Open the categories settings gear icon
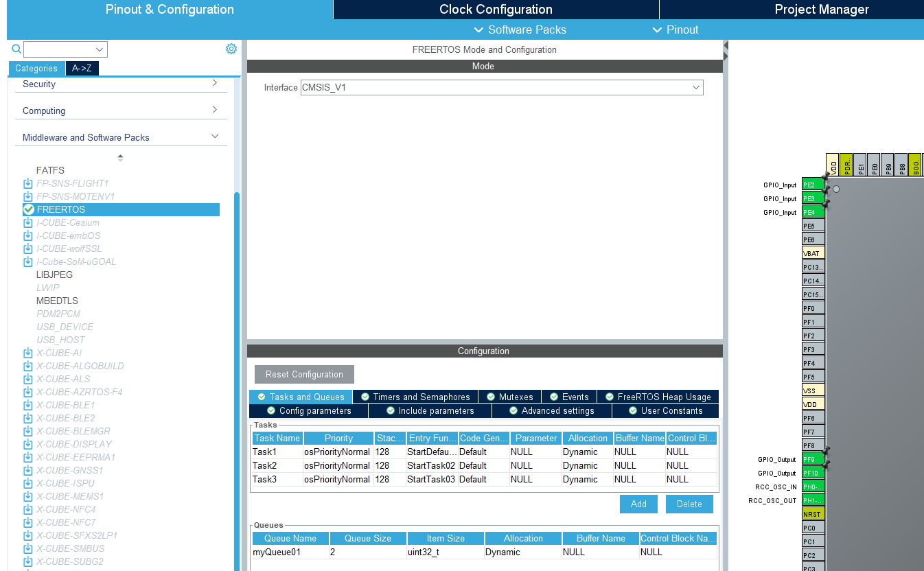The height and width of the screenshot is (571, 924). 231,49
